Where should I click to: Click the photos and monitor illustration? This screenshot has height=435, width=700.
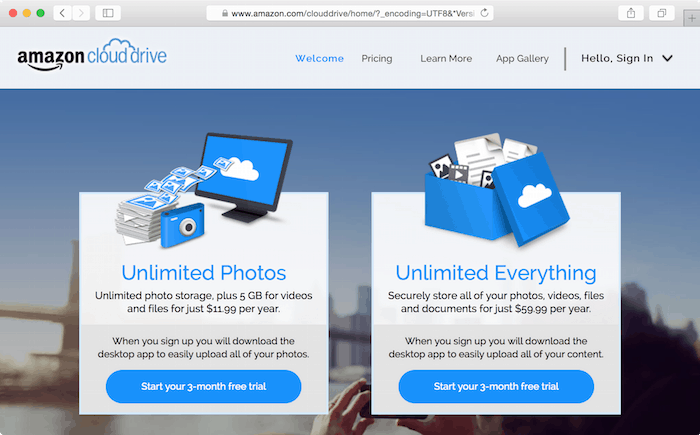(204, 190)
